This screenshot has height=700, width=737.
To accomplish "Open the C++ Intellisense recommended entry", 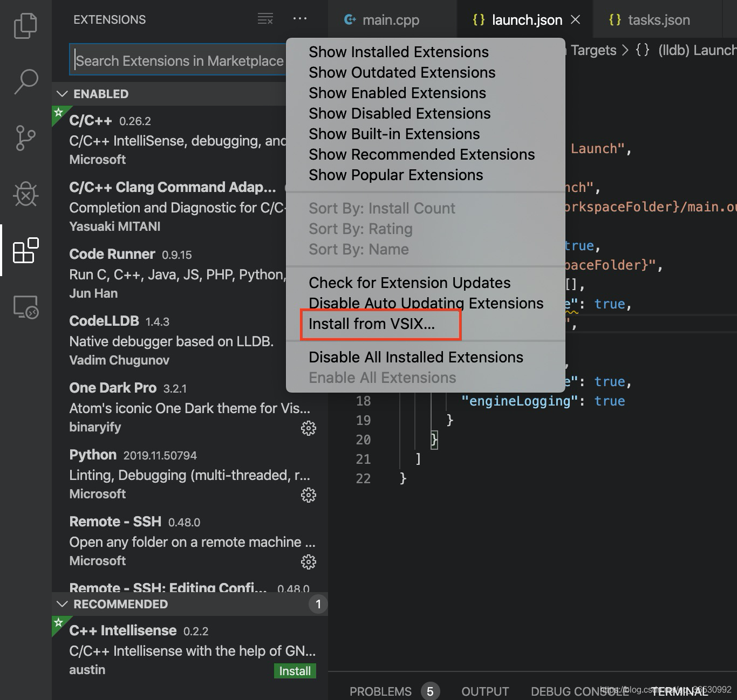I will pos(190,650).
